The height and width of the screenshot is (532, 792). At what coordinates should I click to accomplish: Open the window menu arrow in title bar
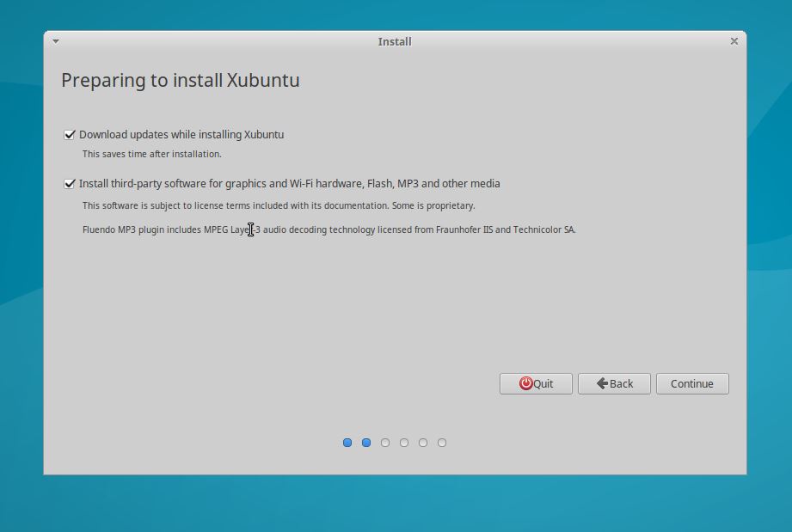coord(56,41)
